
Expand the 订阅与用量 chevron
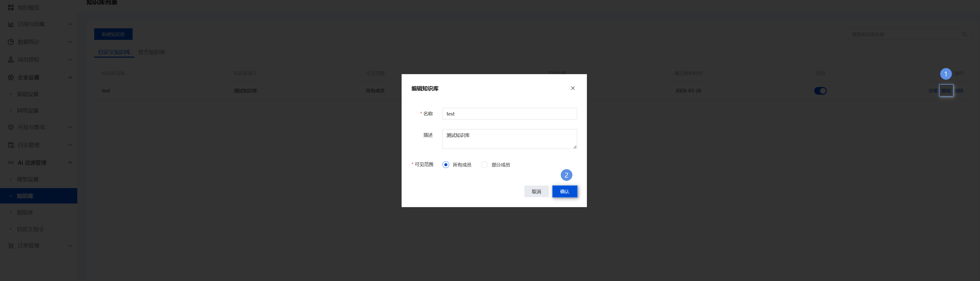70,24
